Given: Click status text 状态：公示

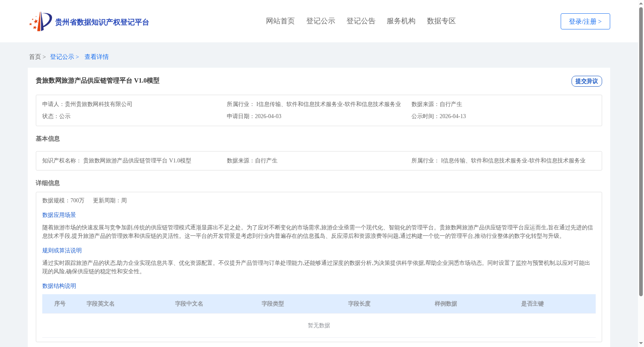Looking at the screenshot, I should [x=56, y=116].
